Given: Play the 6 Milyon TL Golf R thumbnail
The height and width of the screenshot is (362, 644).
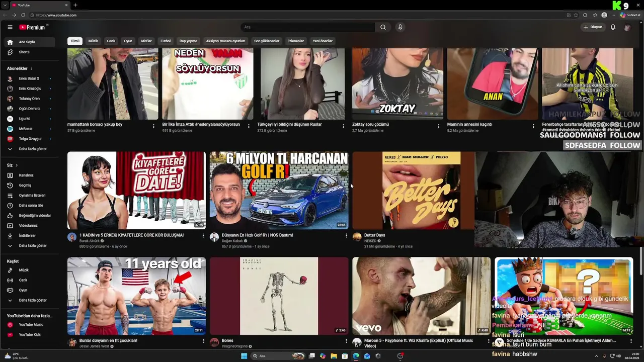Looking at the screenshot, I should (x=279, y=191).
